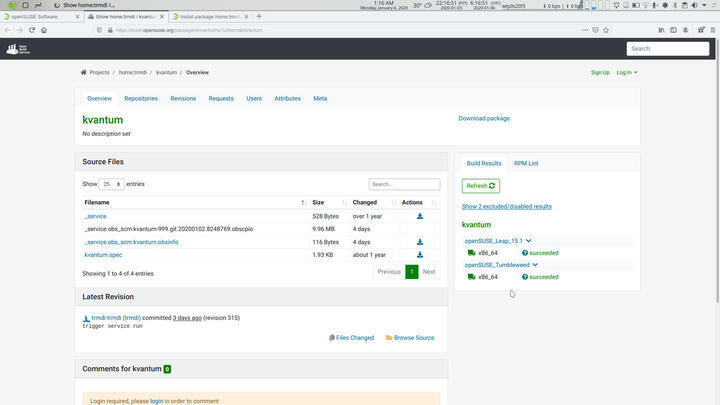The image size is (720, 405).
Task: Open the Firefox library icon
Action: point(661,30)
